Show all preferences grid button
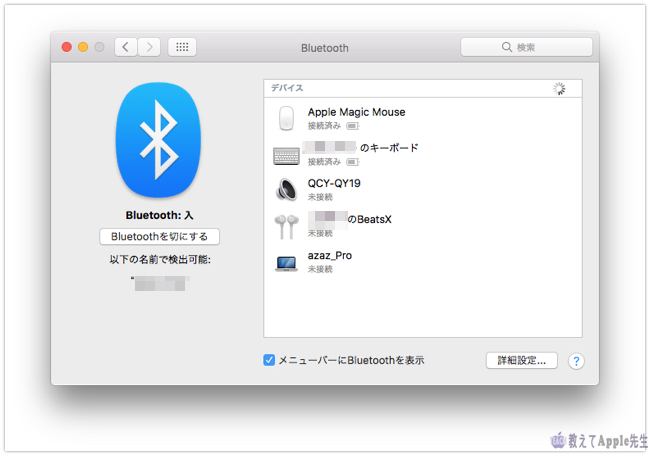This screenshot has height=456, width=650. (182, 47)
